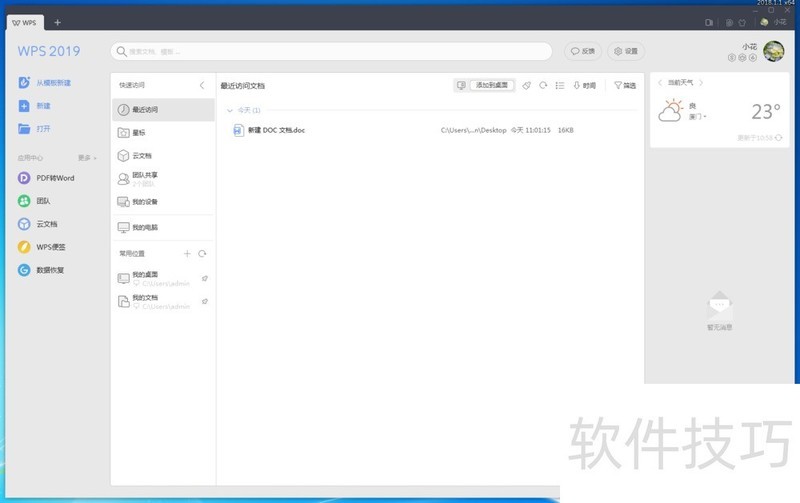The width and height of the screenshot is (800, 503).
Task: Add a new common location with plus icon
Action: point(187,254)
